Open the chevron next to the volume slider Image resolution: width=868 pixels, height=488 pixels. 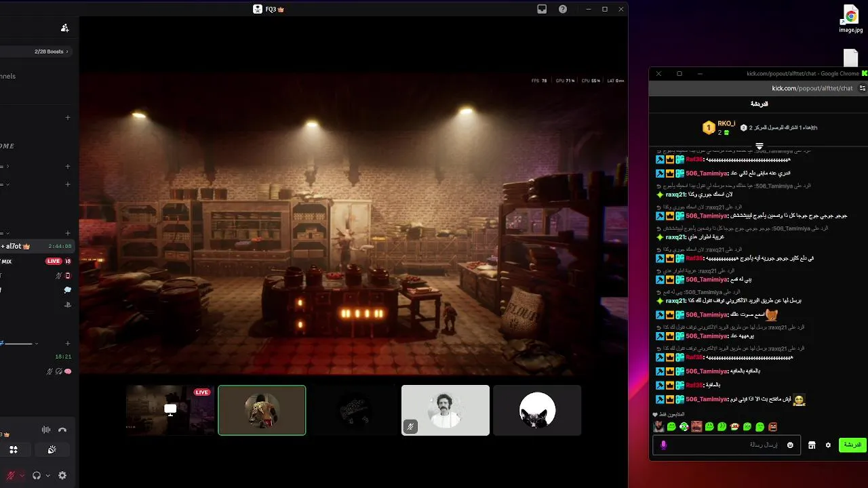36,344
